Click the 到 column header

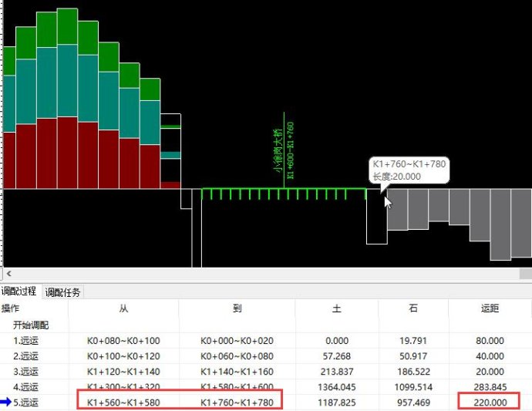tap(237, 308)
